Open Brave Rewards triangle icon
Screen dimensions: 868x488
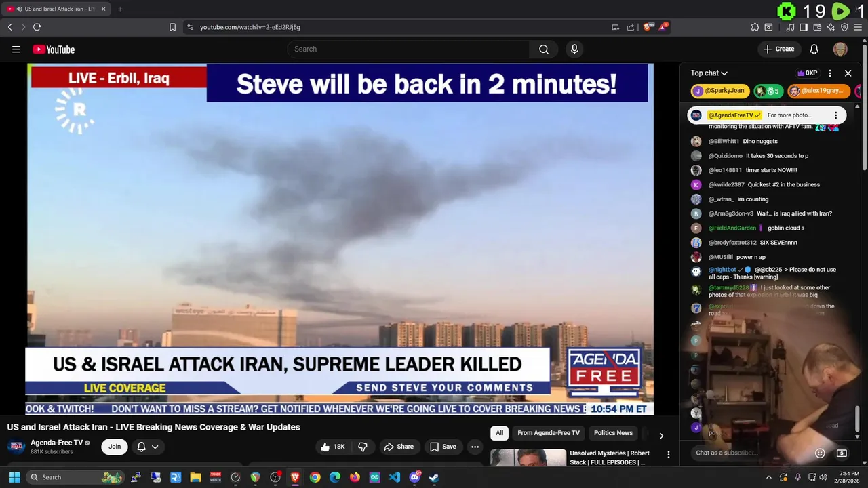tap(663, 27)
